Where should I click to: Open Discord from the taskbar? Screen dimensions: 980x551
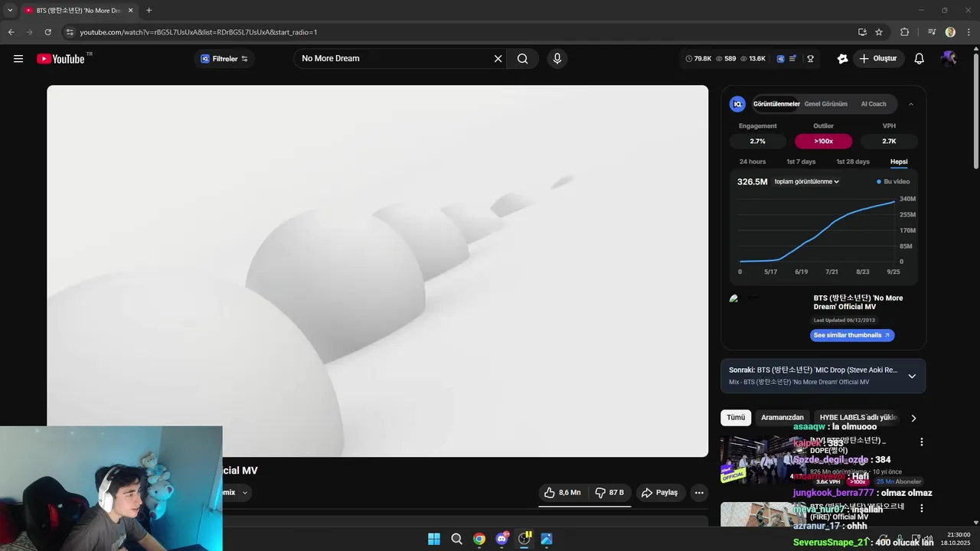[501, 539]
